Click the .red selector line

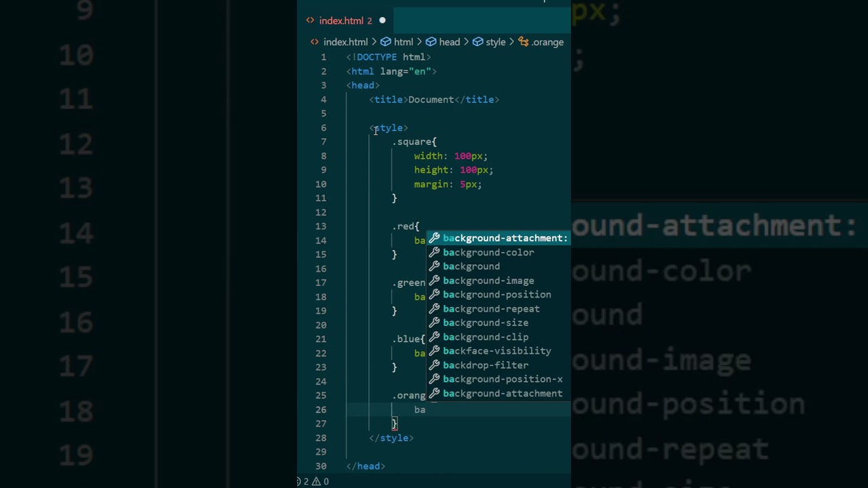coord(406,226)
